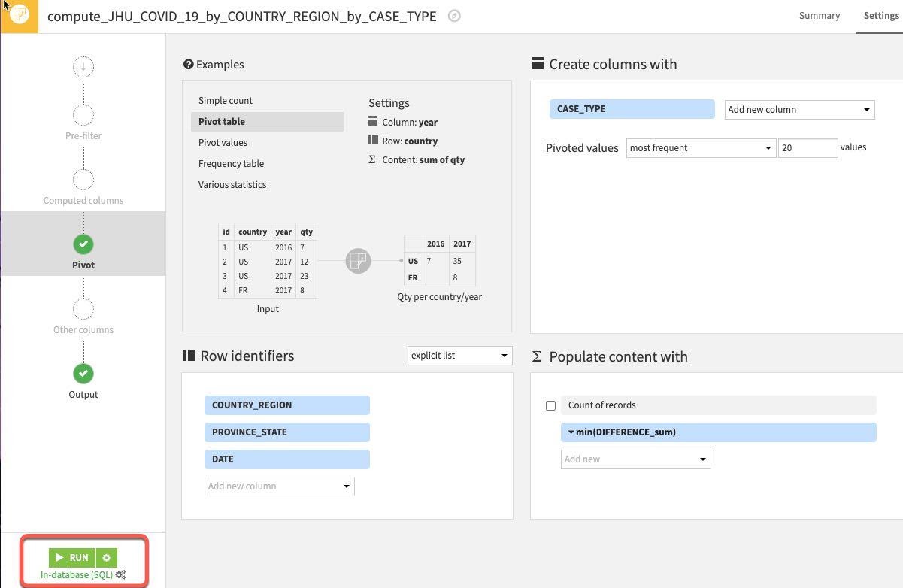Open the Computed columns step circle
The height and width of the screenshot is (588, 903).
[x=83, y=180]
